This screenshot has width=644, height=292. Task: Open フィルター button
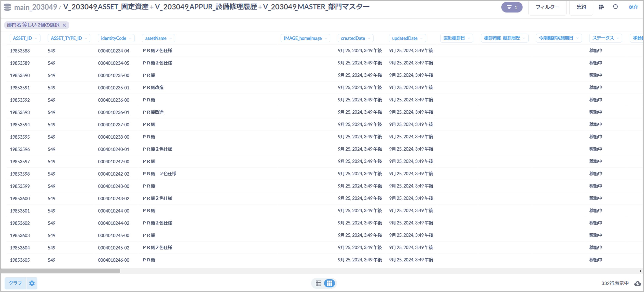[x=547, y=7]
